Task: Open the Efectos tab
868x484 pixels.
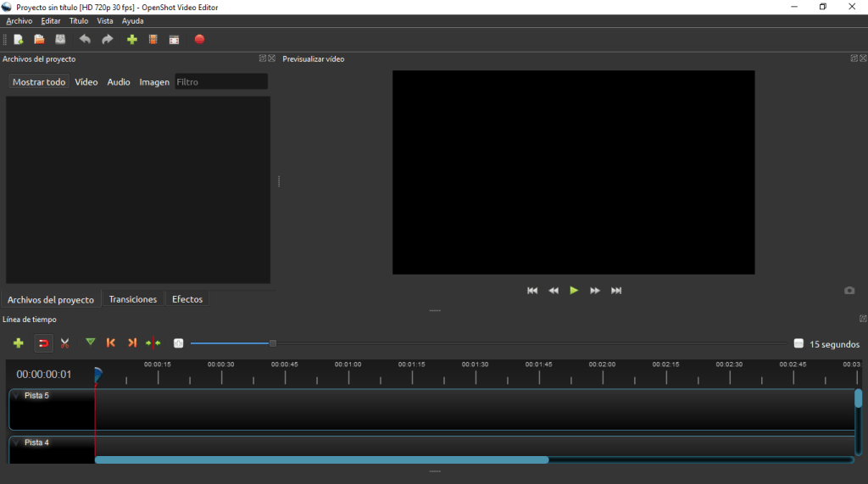Action: tap(186, 299)
